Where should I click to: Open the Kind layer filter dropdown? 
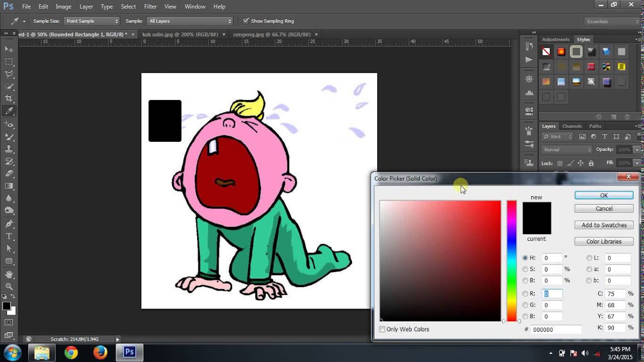coord(557,136)
